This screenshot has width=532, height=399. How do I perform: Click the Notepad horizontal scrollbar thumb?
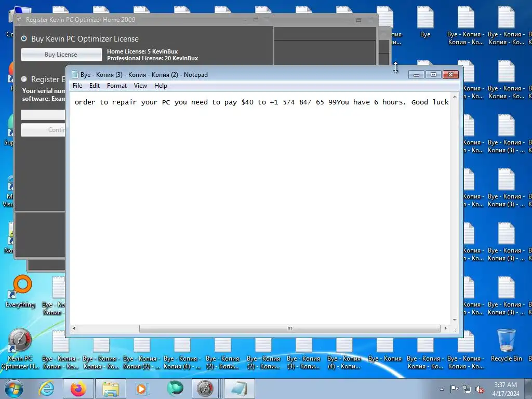tap(290, 328)
